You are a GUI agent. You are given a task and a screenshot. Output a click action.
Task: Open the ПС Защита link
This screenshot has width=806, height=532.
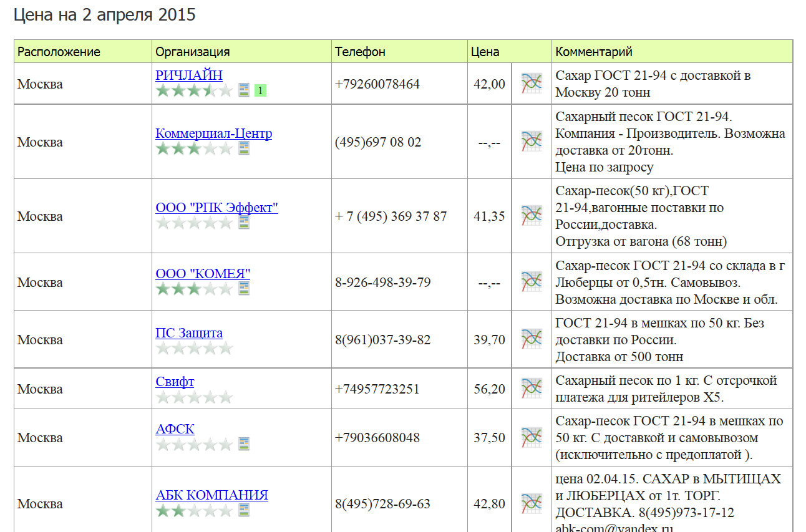(189, 333)
